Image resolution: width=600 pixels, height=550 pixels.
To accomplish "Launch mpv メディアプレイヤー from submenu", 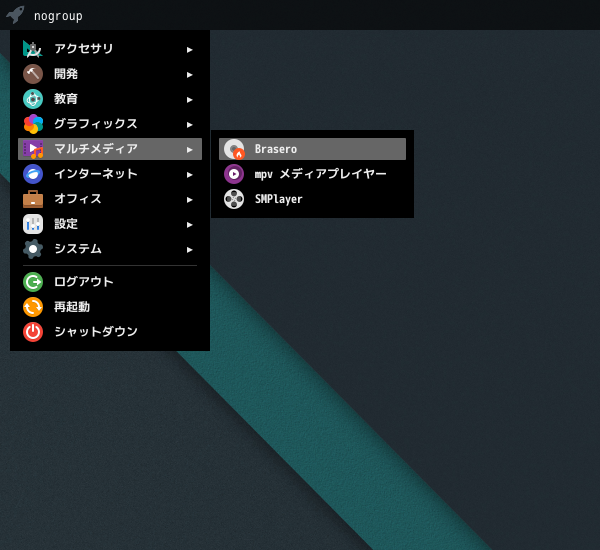I will point(312,174).
